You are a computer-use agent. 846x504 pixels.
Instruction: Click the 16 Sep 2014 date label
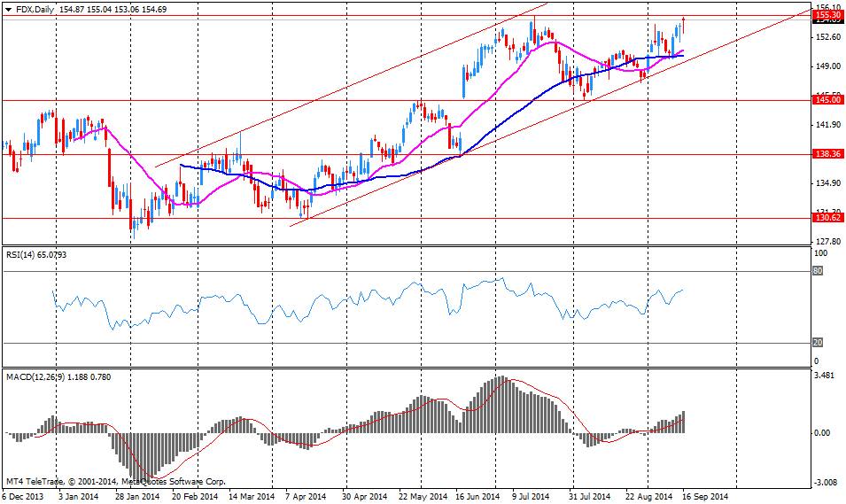[x=705, y=496]
